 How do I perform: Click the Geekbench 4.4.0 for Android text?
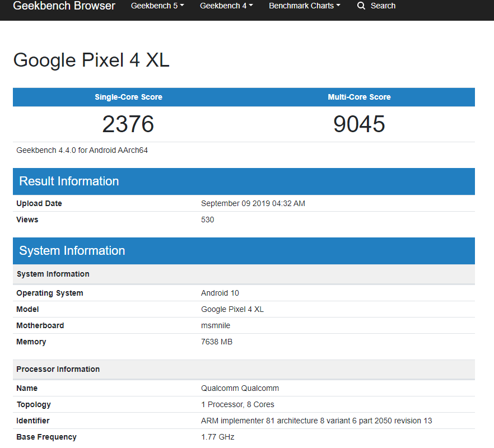(x=82, y=150)
